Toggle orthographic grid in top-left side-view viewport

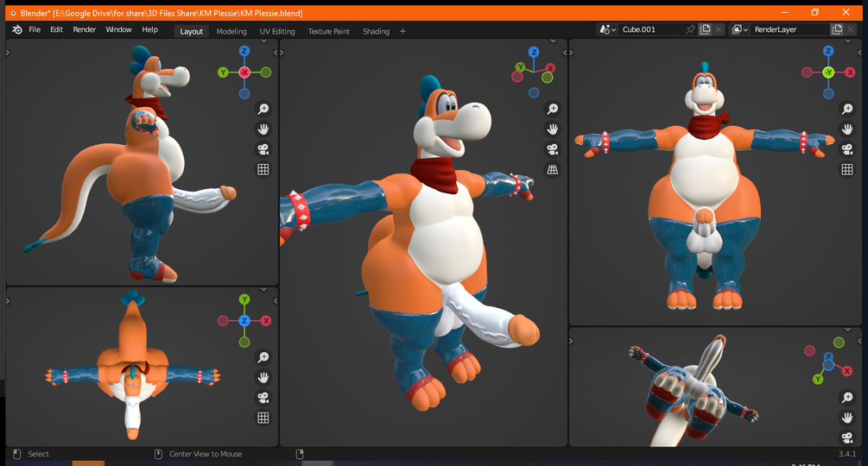pos(263,170)
